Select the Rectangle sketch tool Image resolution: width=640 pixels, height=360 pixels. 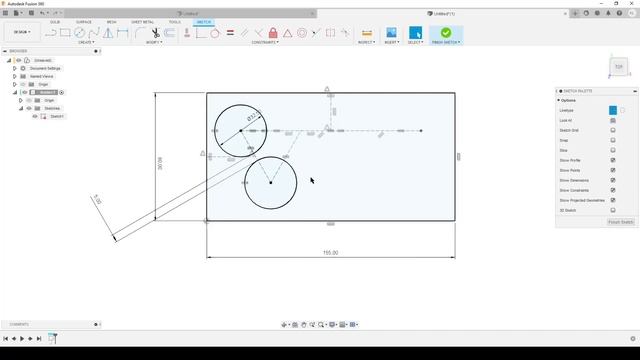pos(65,33)
